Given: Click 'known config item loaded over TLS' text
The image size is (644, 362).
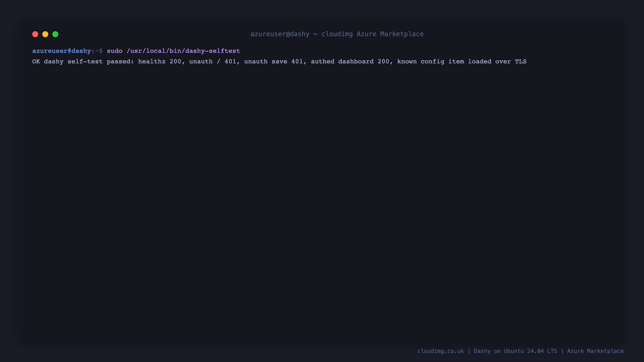Looking at the screenshot, I should [462, 61].
